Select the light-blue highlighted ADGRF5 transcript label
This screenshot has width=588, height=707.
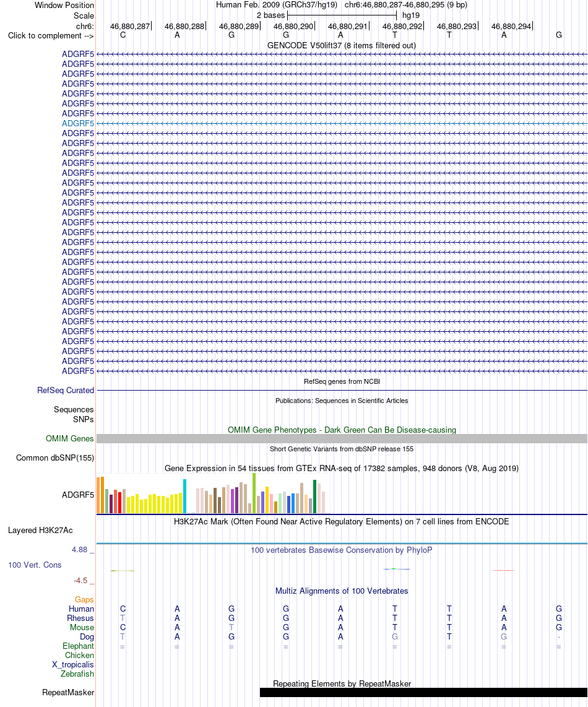[x=78, y=124]
